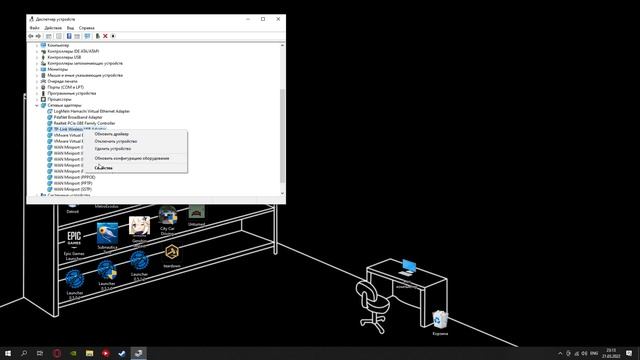Image resolution: width=640 pixels, height=360 pixels.
Task: Click the scrollbar down arrow in Device Manager
Action: pos(282,193)
